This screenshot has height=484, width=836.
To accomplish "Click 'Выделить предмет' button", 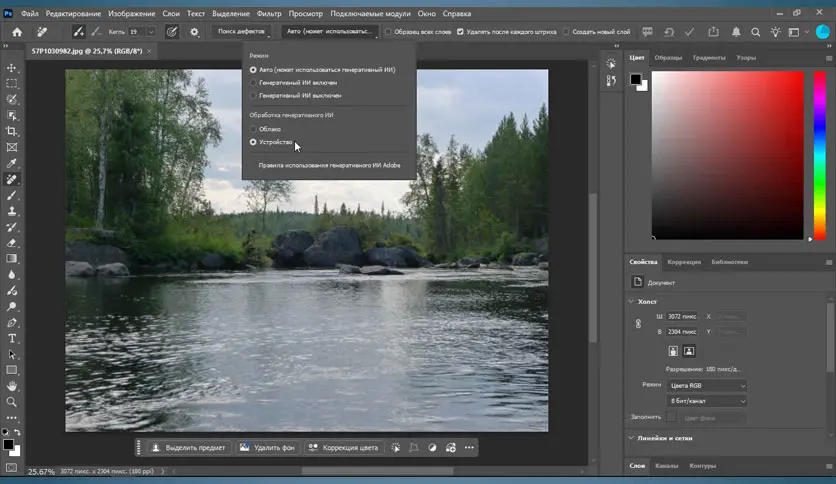I will [x=189, y=448].
